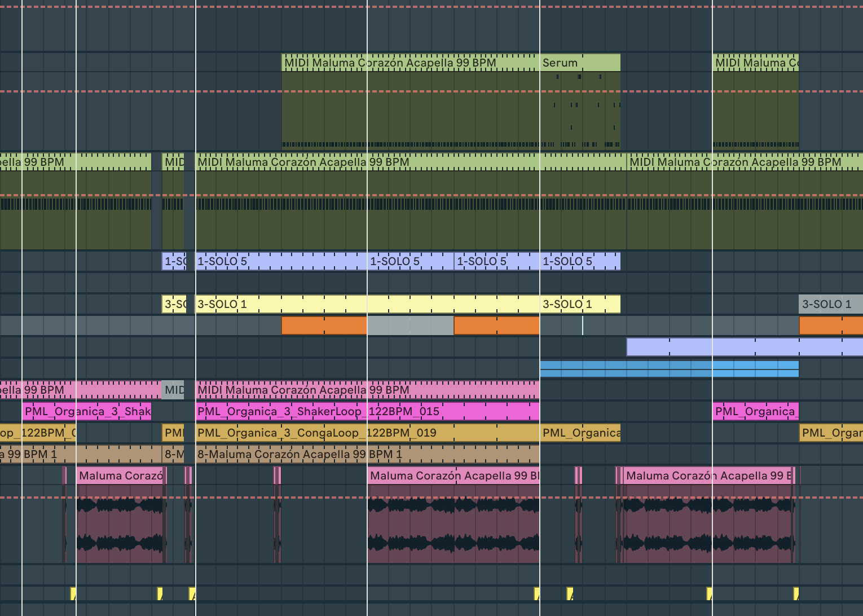Select the unlabeled blue clip
Viewport: 863px width, 616px height.
[x=670, y=369]
